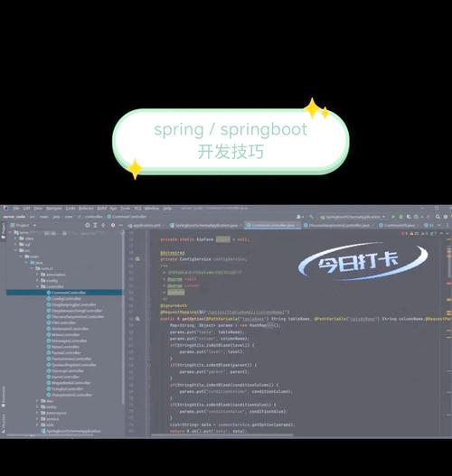Click gutter icon beside getOption method
The image size is (452, 476).
point(137,319)
